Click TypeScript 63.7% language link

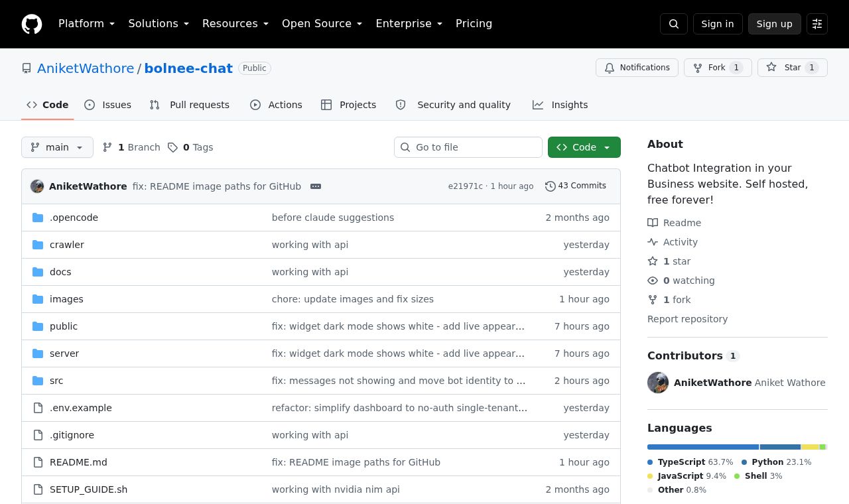[690, 462]
